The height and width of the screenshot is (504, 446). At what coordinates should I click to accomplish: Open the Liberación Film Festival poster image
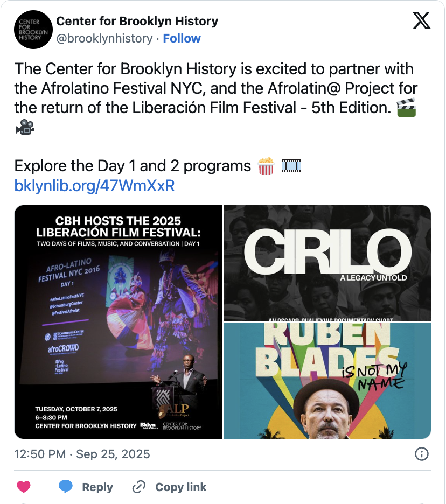tap(118, 322)
